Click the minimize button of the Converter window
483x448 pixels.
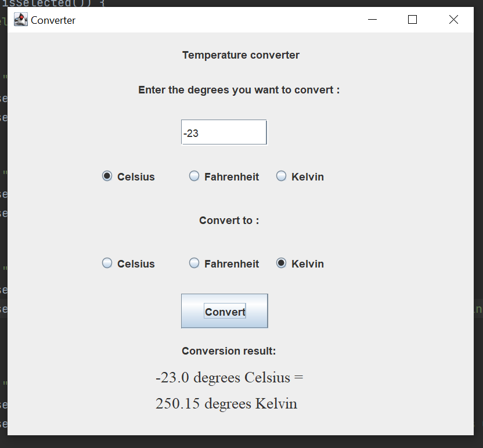372,19
